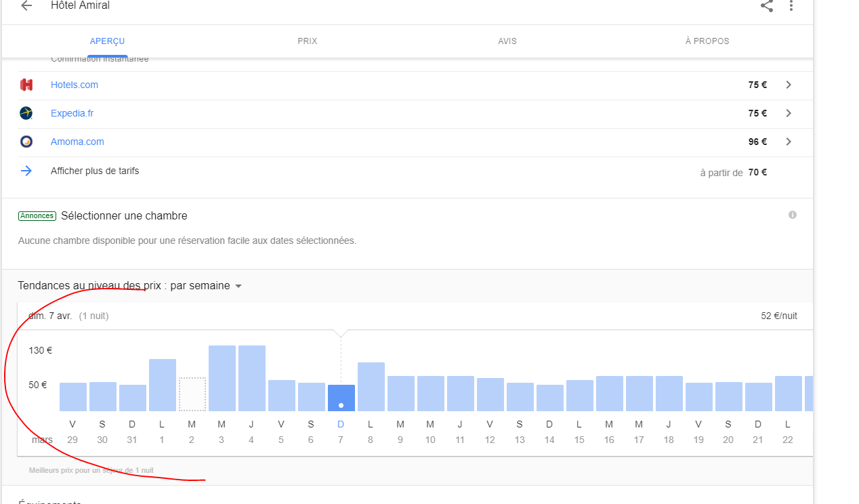Select the price bar for Friday March 29

point(73,397)
